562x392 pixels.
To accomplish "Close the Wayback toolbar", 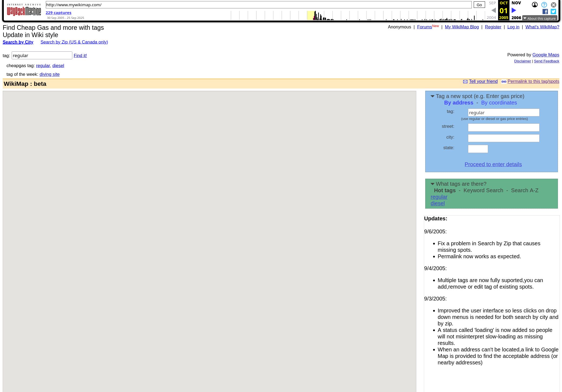I will pyautogui.click(x=554, y=5).
